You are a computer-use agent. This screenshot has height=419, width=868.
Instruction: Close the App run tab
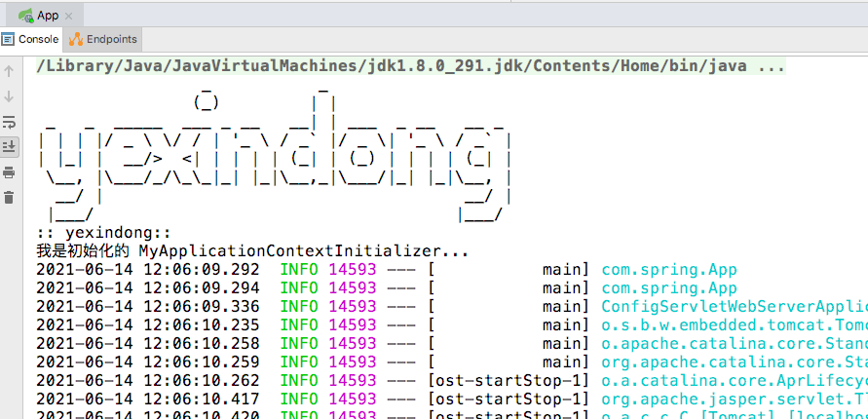coord(68,16)
